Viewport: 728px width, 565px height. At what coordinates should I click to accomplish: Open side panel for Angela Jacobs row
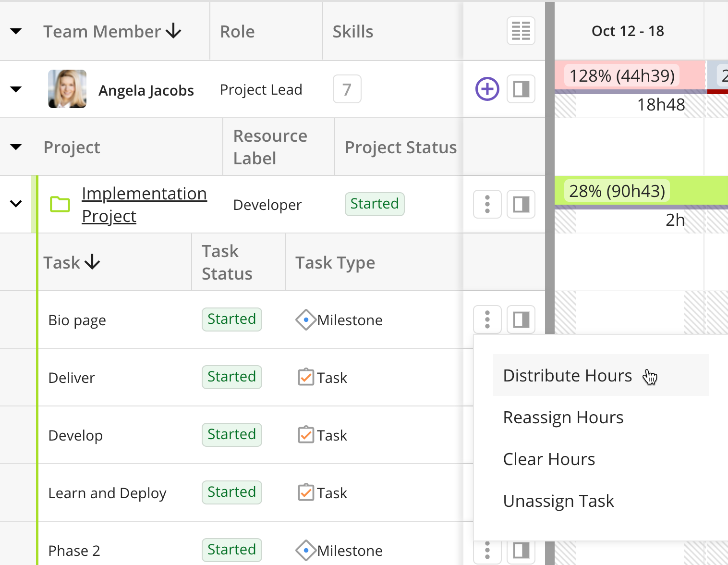(521, 89)
